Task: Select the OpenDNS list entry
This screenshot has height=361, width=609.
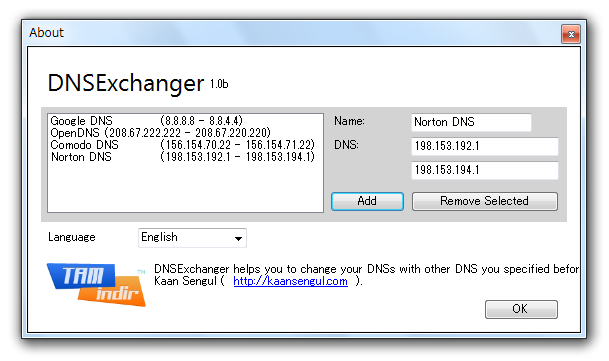Action: click(185, 133)
